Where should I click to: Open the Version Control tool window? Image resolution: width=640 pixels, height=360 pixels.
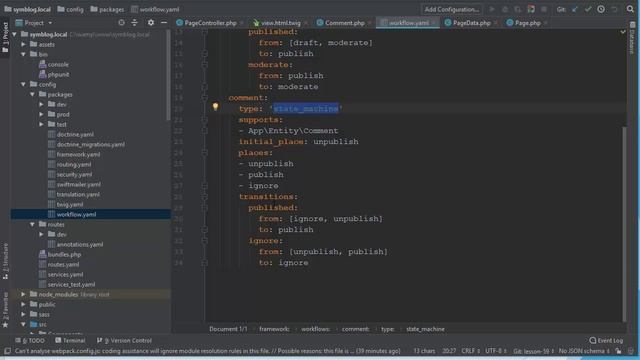[124, 340]
